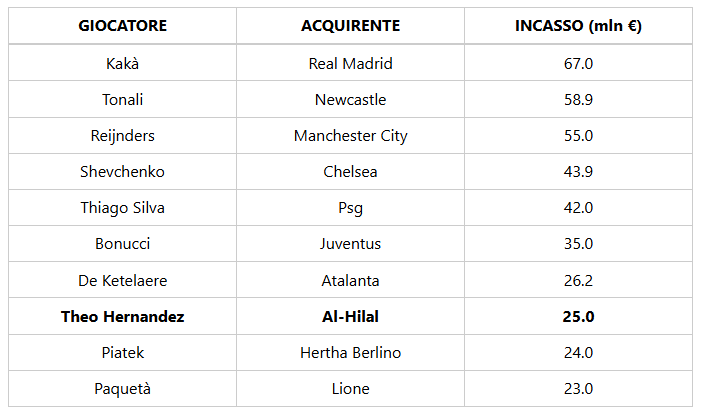Viewport: 704px width, 416px height.
Task: Click the GIOCATORE column header
Action: [x=123, y=26]
